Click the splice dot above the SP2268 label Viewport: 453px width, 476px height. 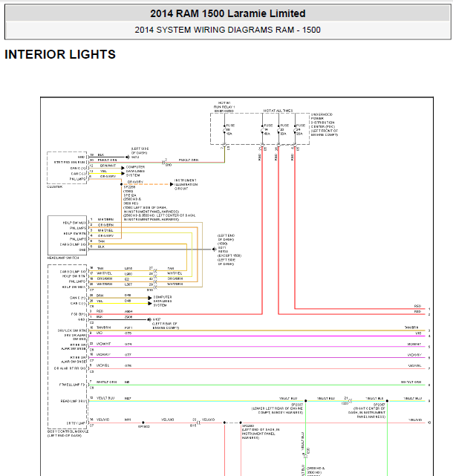[x=122, y=184]
